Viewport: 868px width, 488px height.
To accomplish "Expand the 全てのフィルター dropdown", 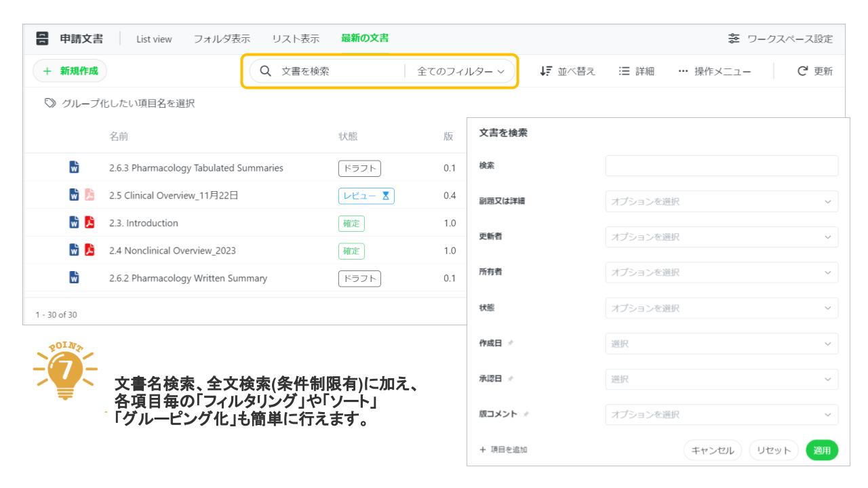I will tap(460, 71).
